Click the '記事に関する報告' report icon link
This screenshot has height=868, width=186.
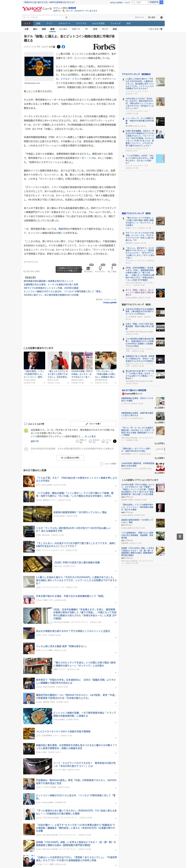31,271
